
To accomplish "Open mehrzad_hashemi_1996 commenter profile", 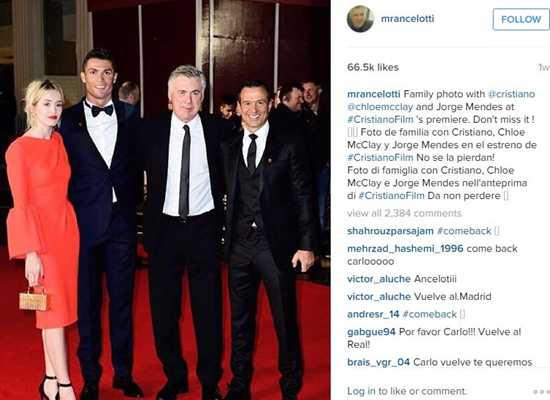I will pyautogui.click(x=405, y=248).
